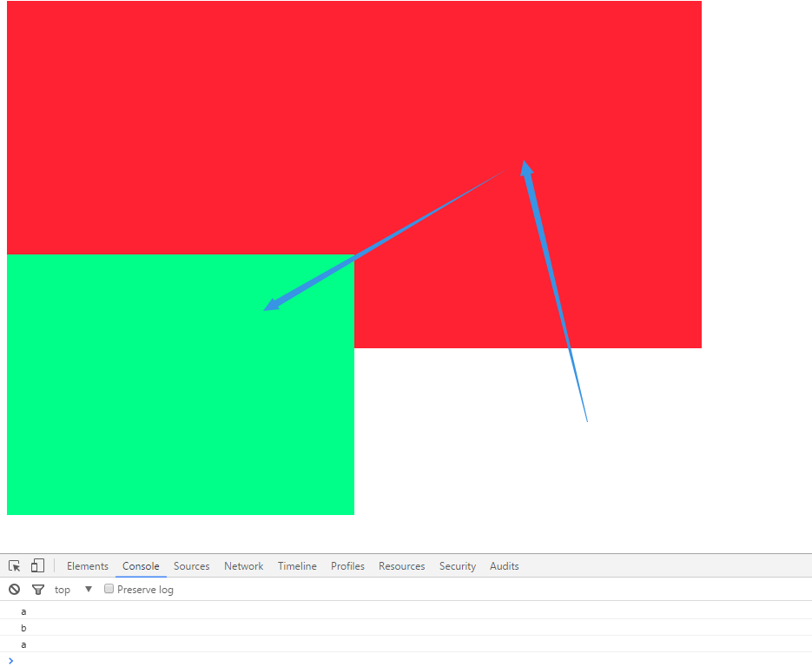
Task: Expand the execution context selector
Action: [x=89, y=589]
